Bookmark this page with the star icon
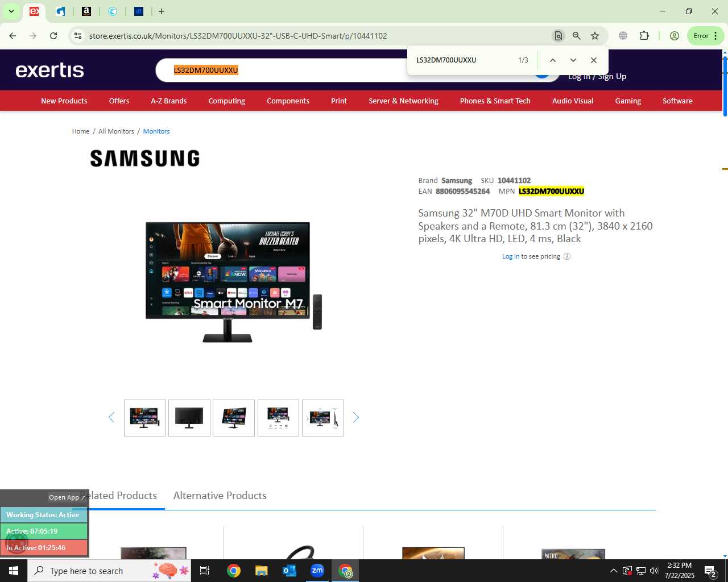728x582 pixels. (595, 36)
